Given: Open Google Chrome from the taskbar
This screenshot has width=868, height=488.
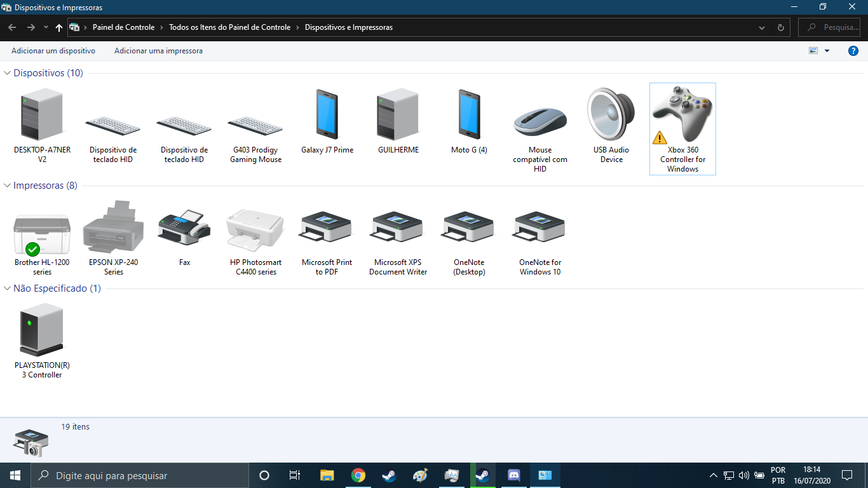Looking at the screenshot, I should (x=358, y=475).
